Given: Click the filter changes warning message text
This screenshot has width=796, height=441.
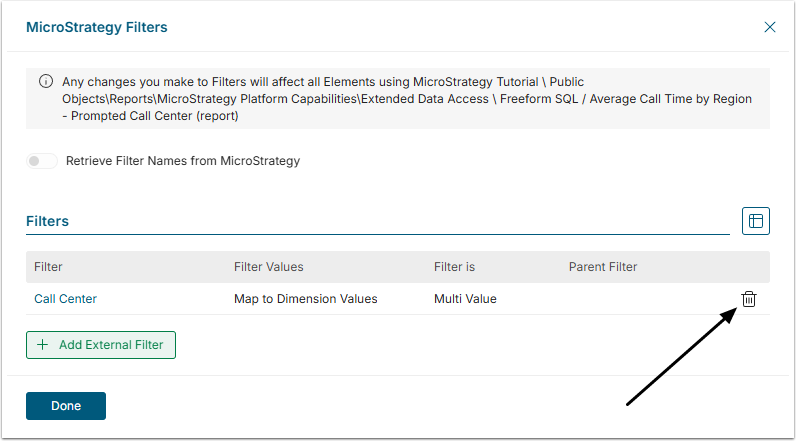Looking at the screenshot, I should coord(400,99).
